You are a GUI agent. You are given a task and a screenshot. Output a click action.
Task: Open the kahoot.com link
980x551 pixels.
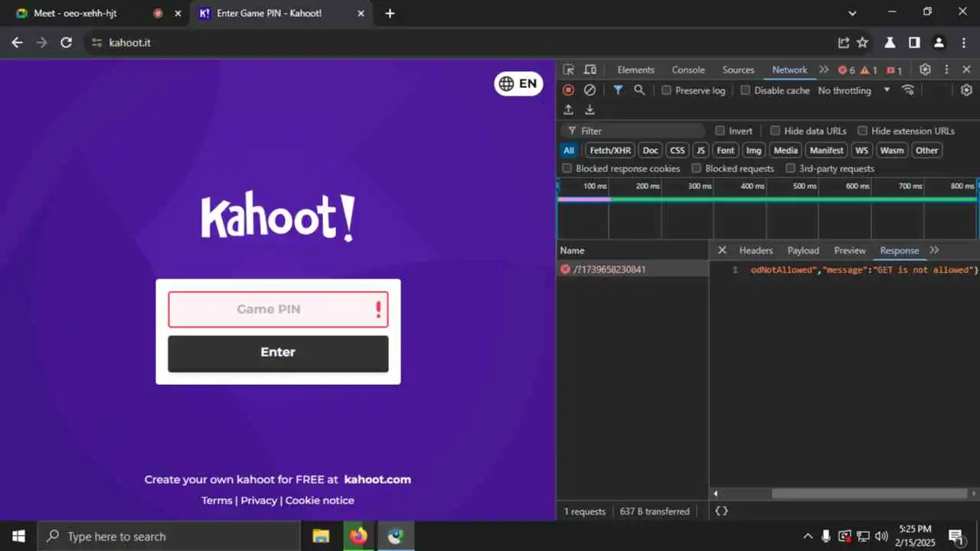(377, 480)
